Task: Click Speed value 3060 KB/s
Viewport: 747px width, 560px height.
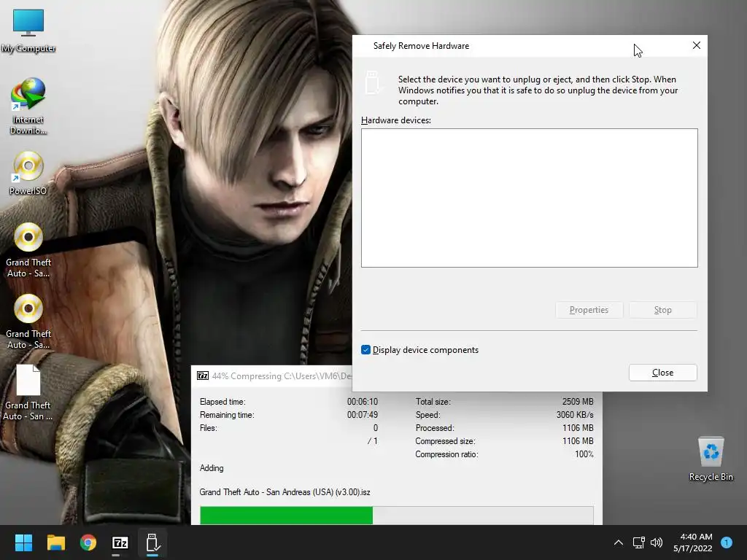Action: point(575,415)
